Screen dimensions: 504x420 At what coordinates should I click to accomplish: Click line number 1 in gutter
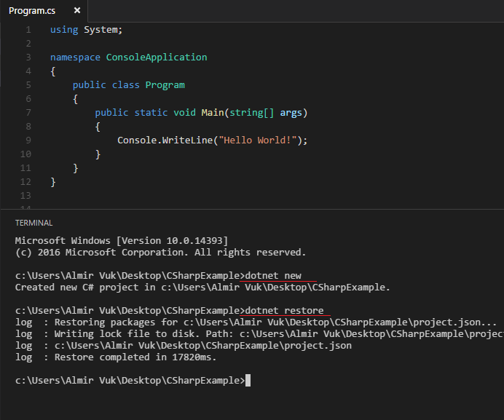click(x=28, y=30)
